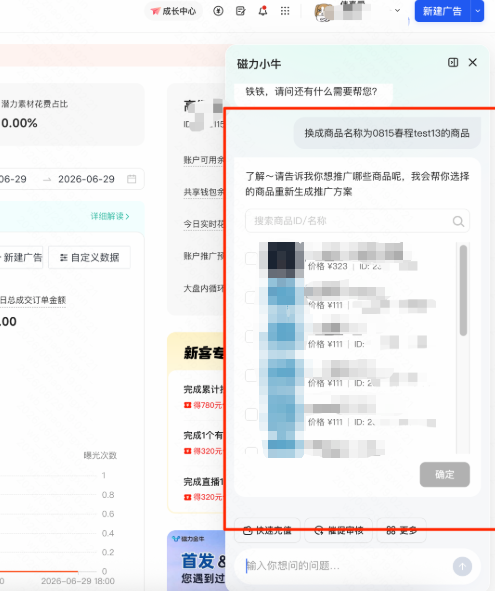Click the 曝光次数 chart axis label
The image size is (495, 591).
tap(100, 455)
